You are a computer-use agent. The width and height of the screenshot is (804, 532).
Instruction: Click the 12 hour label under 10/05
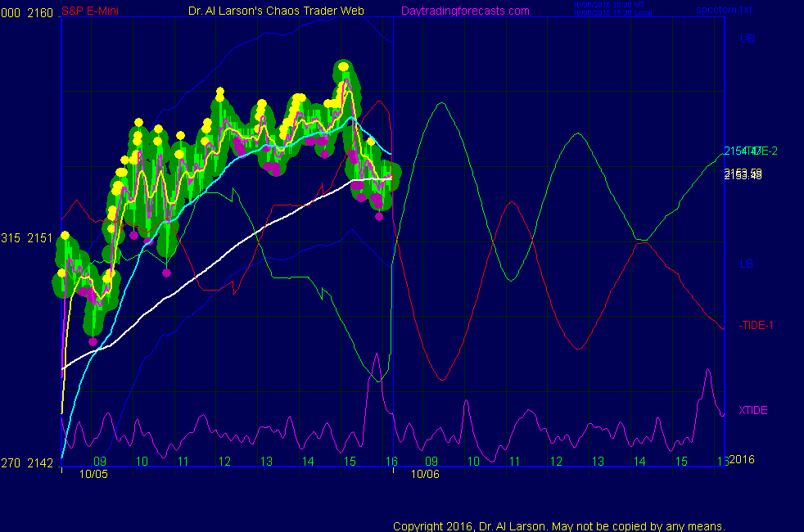coord(224,462)
